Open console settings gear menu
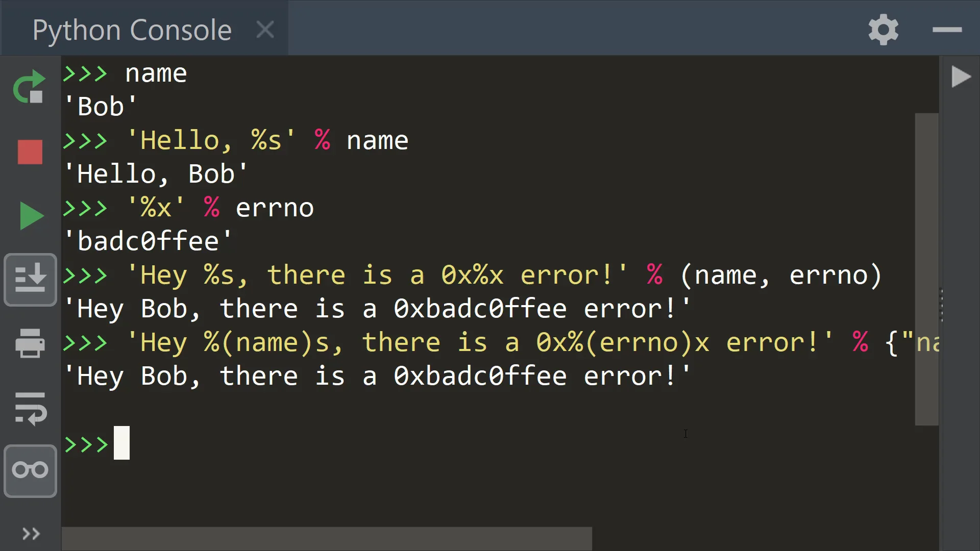The image size is (980, 551). (883, 30)
